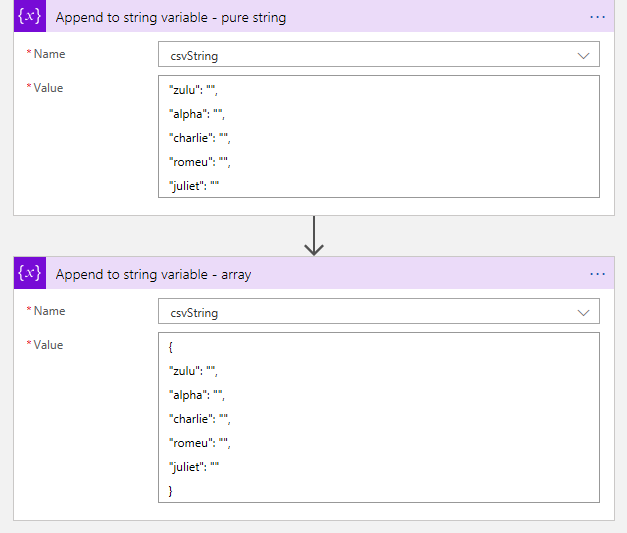Open the ellipsis menu of the pure string action

click(x=598, y=17)
